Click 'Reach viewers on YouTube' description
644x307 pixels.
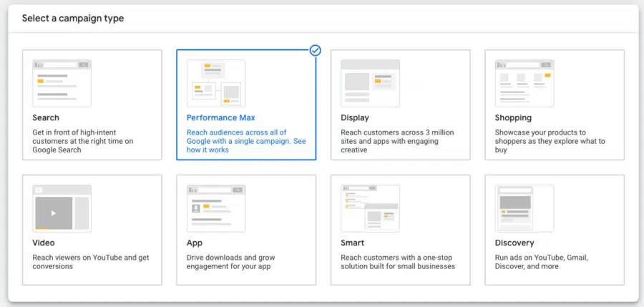click(91, 262)
